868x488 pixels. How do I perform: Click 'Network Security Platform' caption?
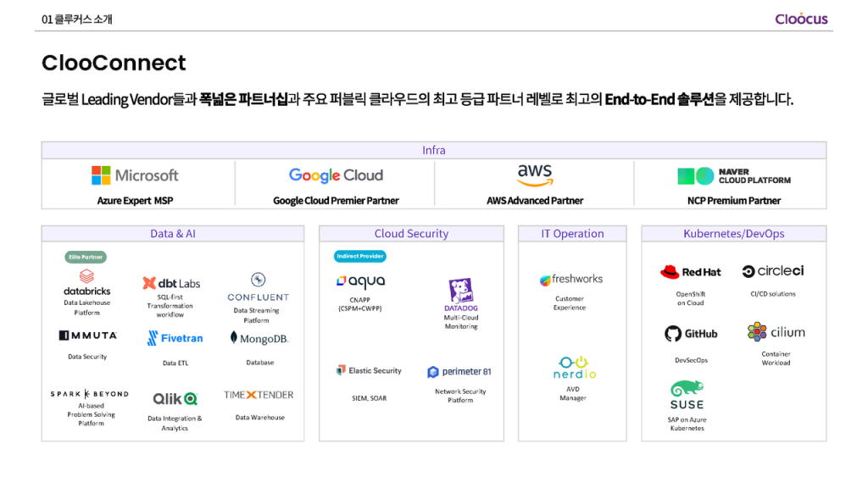[460, 396]
